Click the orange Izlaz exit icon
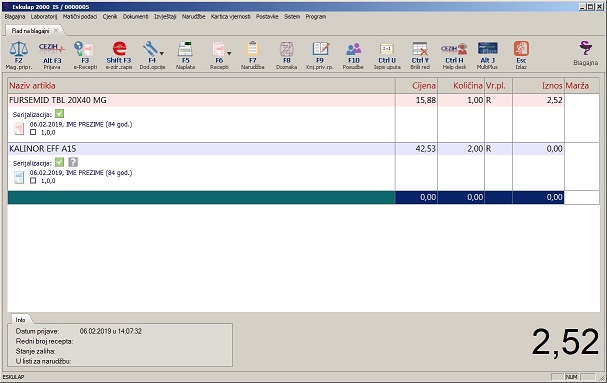This screenshot has height=383, width=607. pos(521,49)
